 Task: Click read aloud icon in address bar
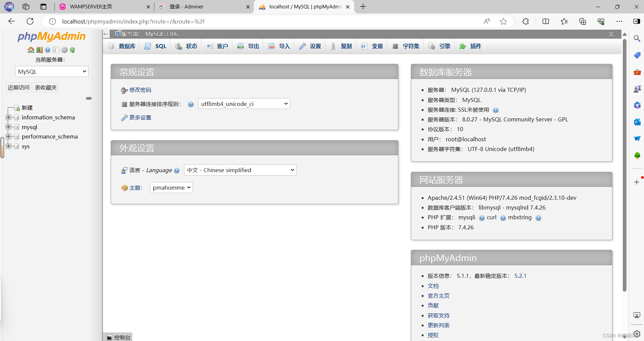487,22
